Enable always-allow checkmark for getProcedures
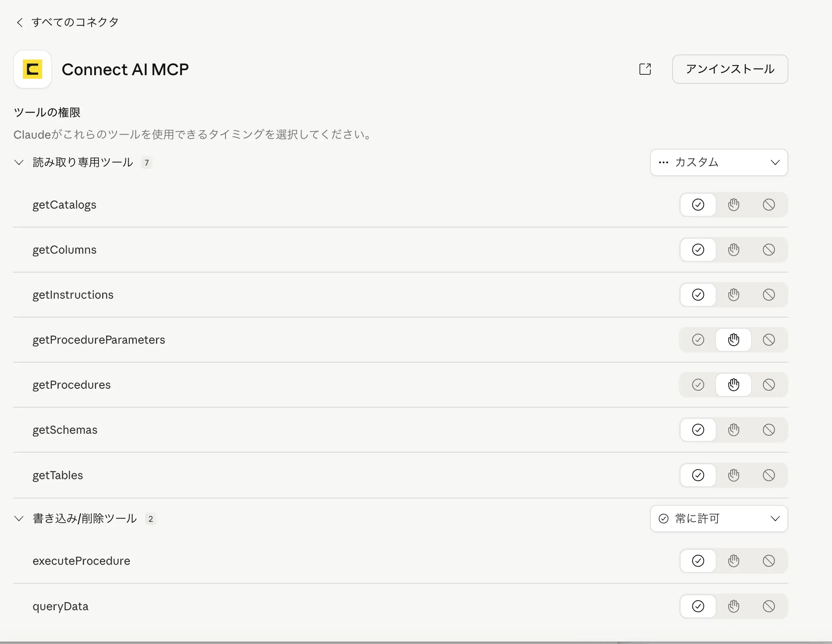This screenshot has width=832, height=644. pos(698,385)
